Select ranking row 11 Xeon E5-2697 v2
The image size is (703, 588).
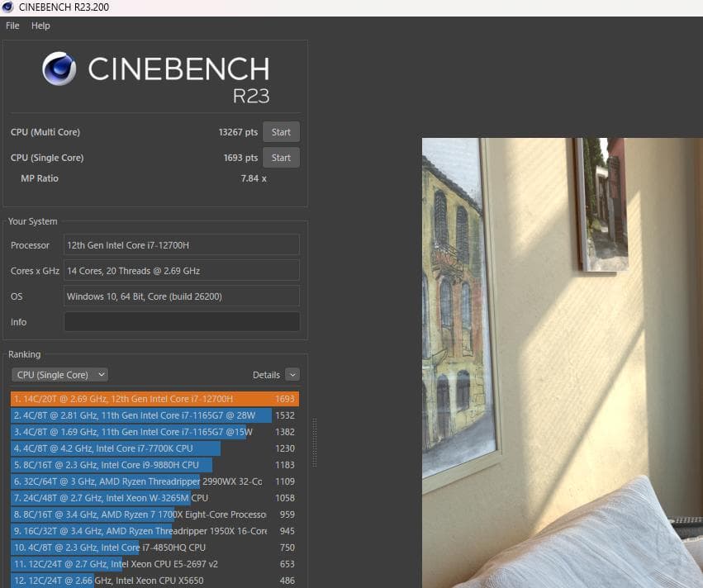pyautogui.click(x=154, y=564)
